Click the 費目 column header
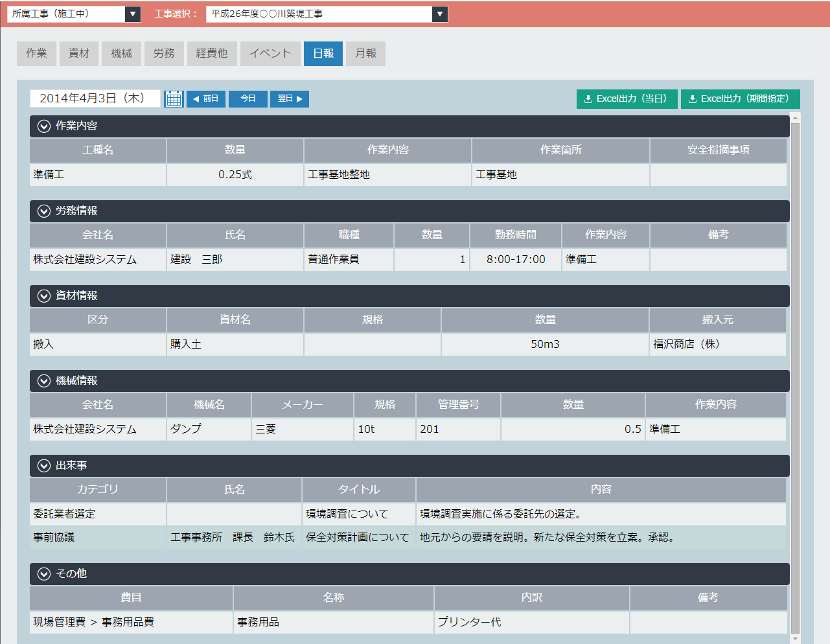Viewport: 830px width, 644px height. pyautogui.click(x=131, y=598)
